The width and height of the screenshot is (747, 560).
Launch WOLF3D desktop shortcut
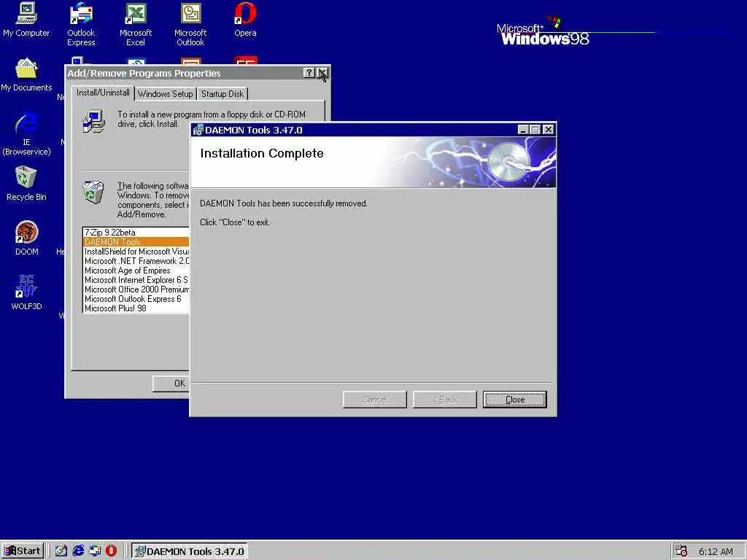pos(26,293)
